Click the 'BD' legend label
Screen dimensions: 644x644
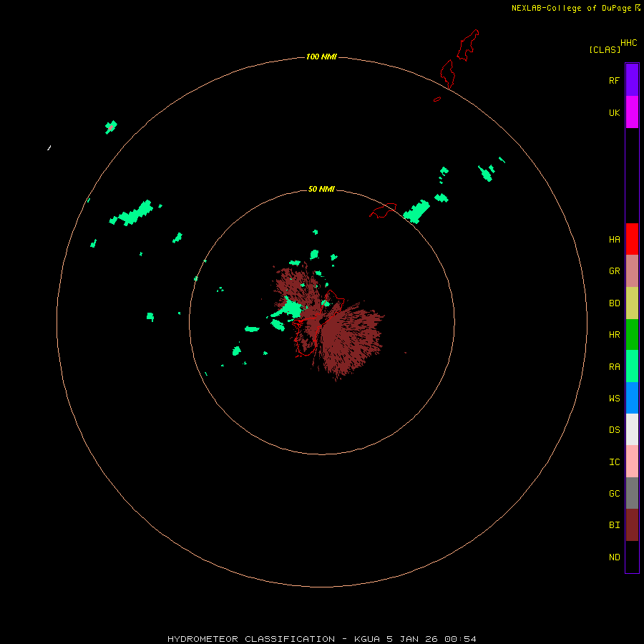click(x=615, y=303)
